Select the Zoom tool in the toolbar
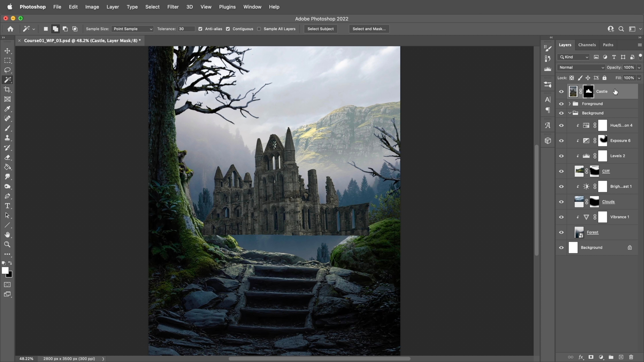 coord(7,244)
